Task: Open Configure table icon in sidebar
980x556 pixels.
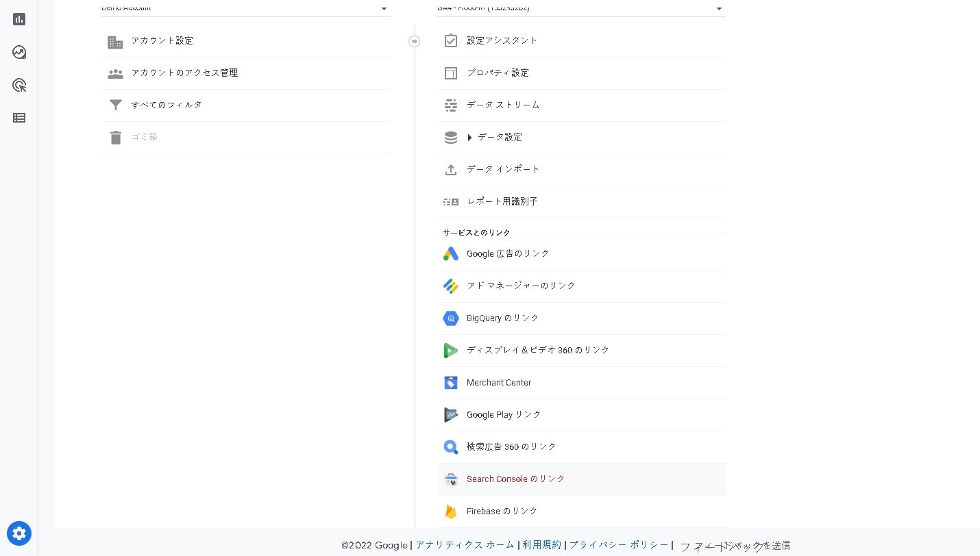Action: pyautogui.click(x=19, y=118)
